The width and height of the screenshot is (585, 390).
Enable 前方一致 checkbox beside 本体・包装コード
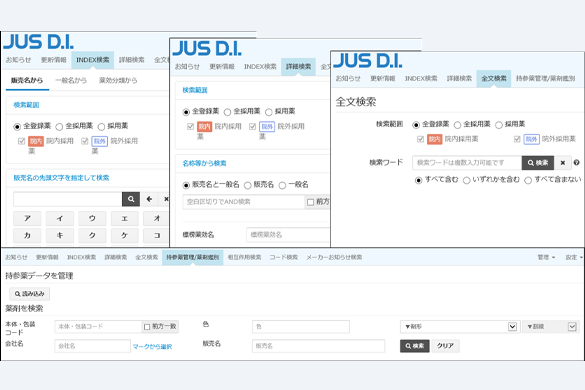click(x=147, y=327)
